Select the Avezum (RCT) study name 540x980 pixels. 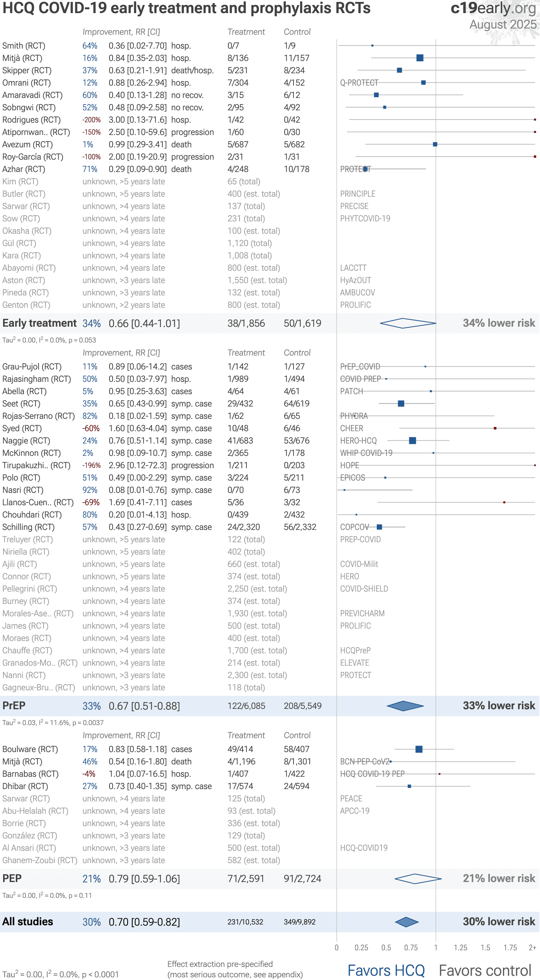point(27,145)
